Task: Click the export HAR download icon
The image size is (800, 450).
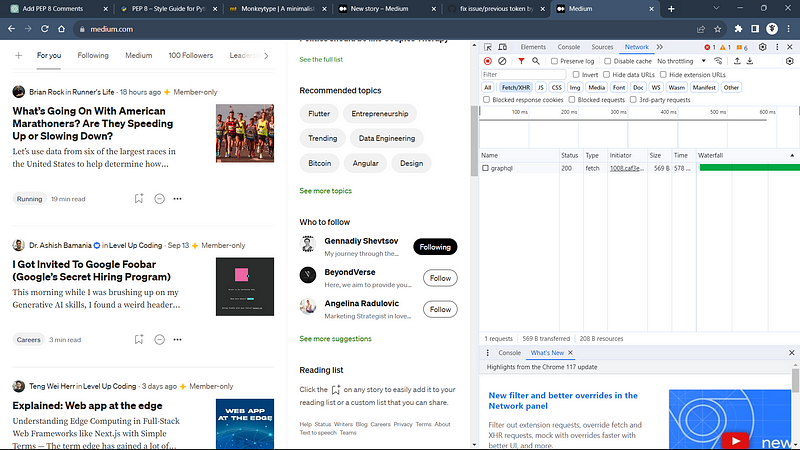Action: [x=749, y=61]
